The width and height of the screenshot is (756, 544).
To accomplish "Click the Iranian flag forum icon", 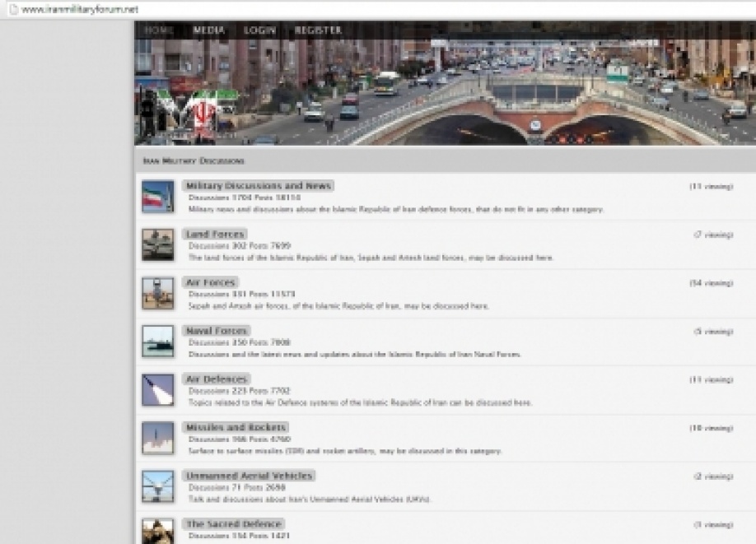I will pos(157,197).
